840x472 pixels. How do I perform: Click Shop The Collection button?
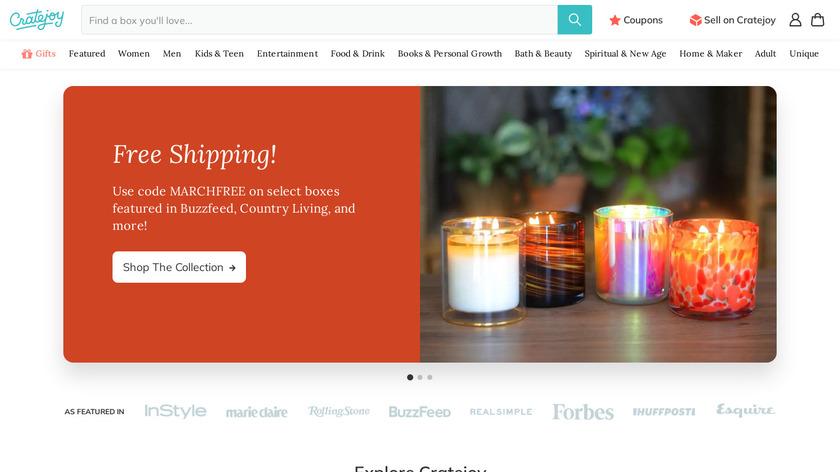tap(179, 267)
